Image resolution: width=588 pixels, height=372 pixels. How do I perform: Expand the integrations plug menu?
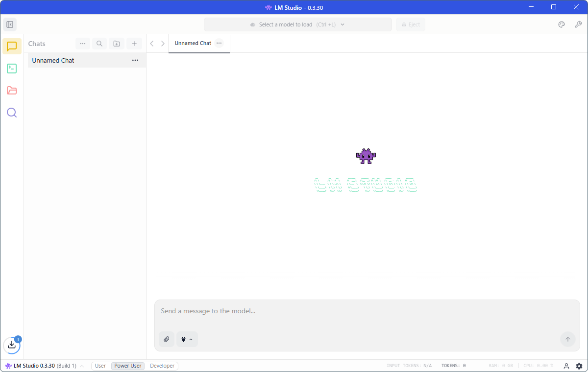pos(187,339)
